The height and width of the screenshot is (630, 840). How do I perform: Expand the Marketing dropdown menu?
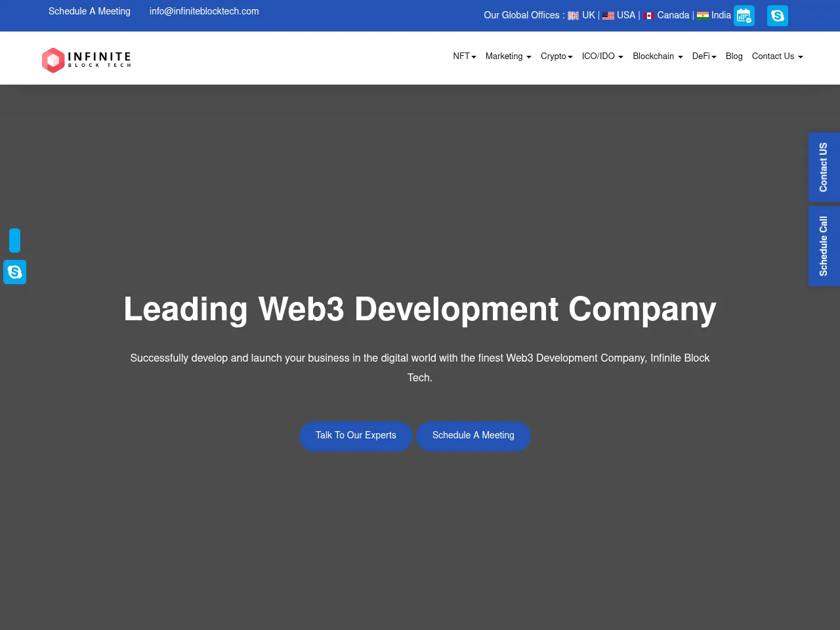pos(508,56)
